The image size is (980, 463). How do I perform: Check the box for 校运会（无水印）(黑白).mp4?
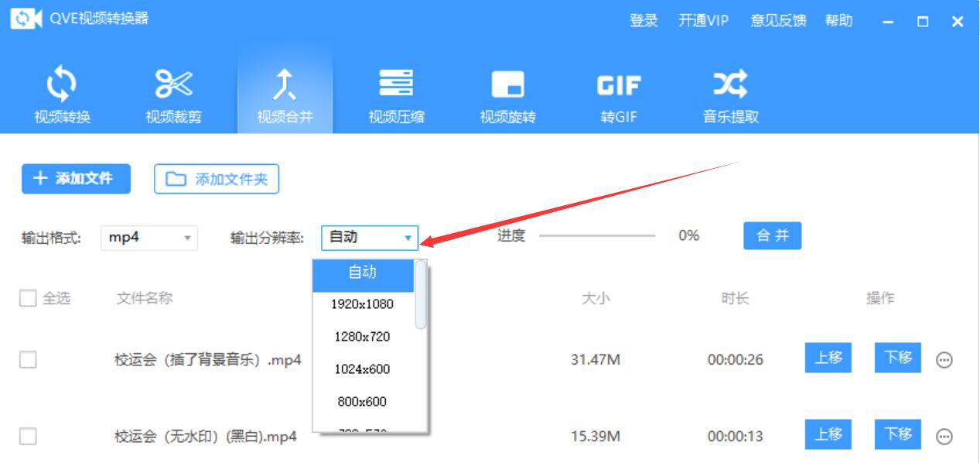28,436
